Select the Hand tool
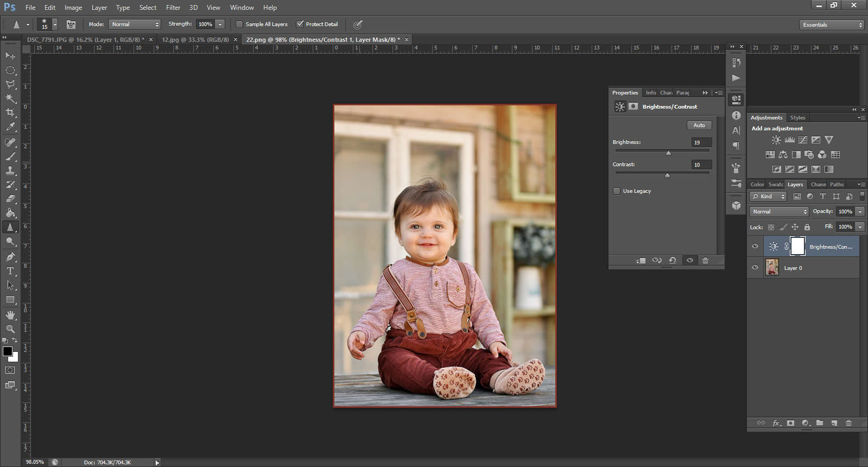 [10, 315]
